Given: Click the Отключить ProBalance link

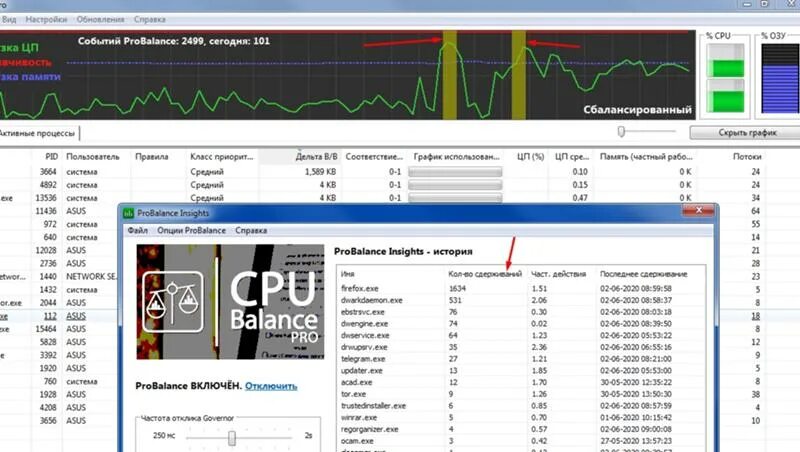Looking at the screenshot, I should [x=271, y=386].
